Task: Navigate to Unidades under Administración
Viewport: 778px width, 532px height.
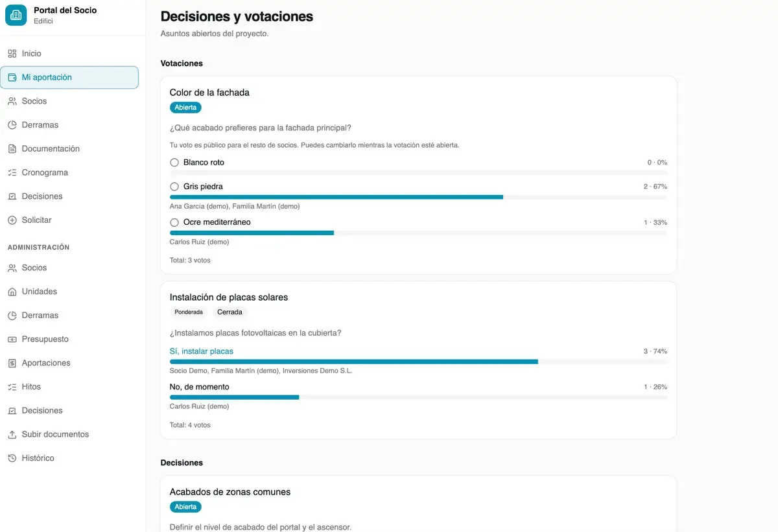Action: (x=69, y=292)
